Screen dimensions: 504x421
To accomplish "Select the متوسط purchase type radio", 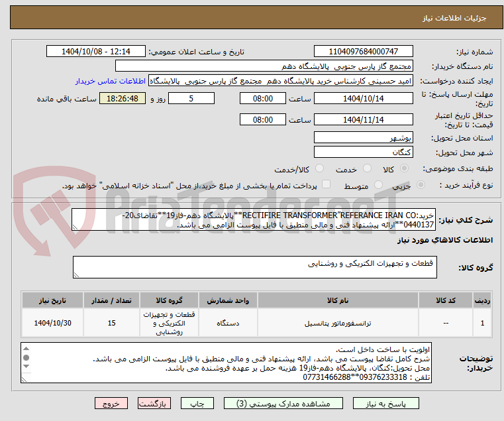I will coord(378,185).
